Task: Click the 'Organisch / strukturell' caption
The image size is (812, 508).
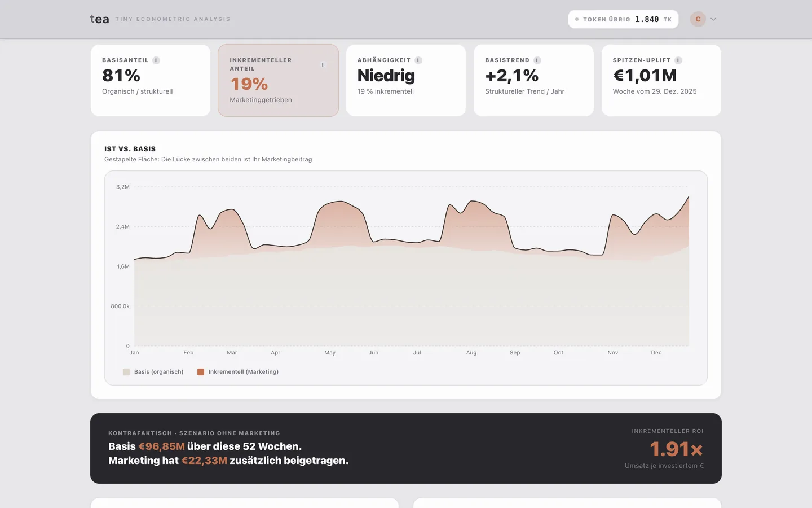Action: pyautogui.click(x=138, y=91)
